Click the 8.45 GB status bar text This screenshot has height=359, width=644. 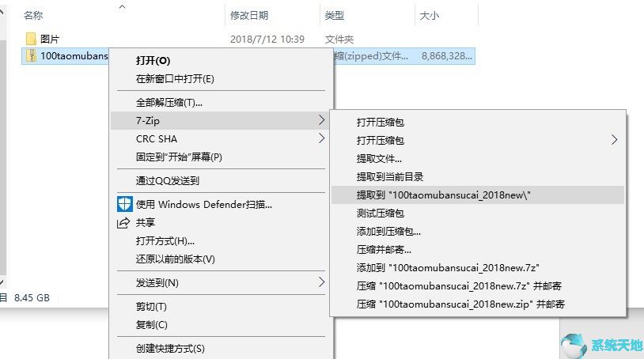(32, 298)
